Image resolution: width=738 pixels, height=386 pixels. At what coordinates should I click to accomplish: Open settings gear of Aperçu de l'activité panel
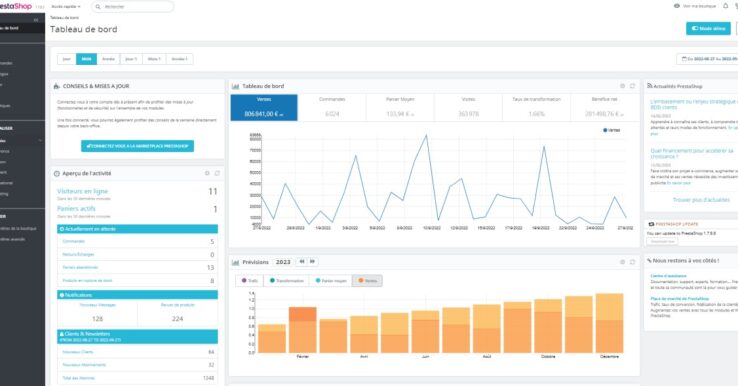coord(207,173)
